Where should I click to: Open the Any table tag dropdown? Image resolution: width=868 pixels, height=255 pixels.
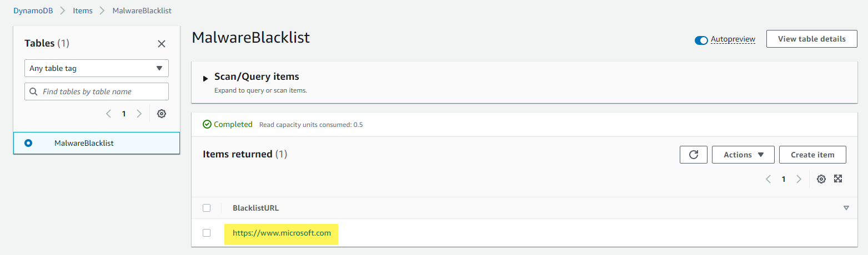click(97, 68)
